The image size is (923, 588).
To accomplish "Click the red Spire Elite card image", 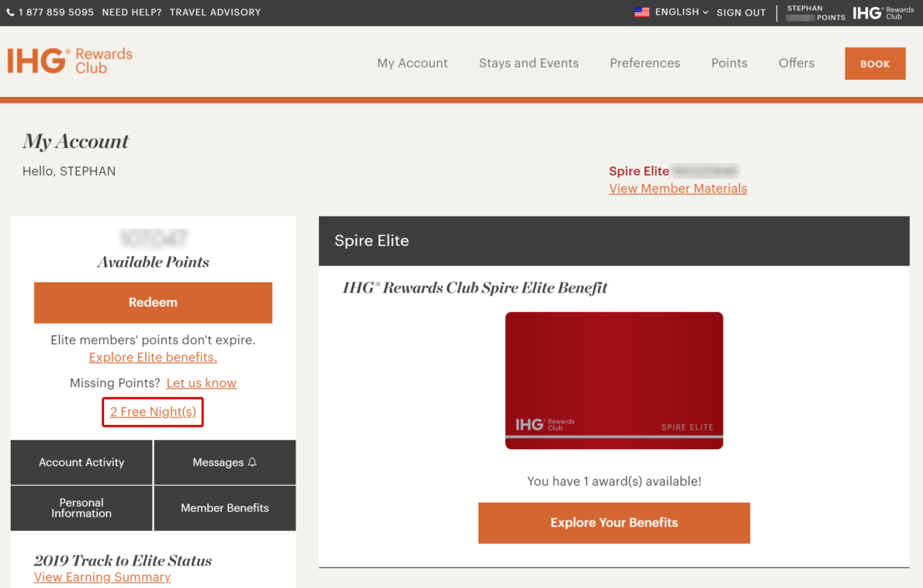I will (614, 380).
